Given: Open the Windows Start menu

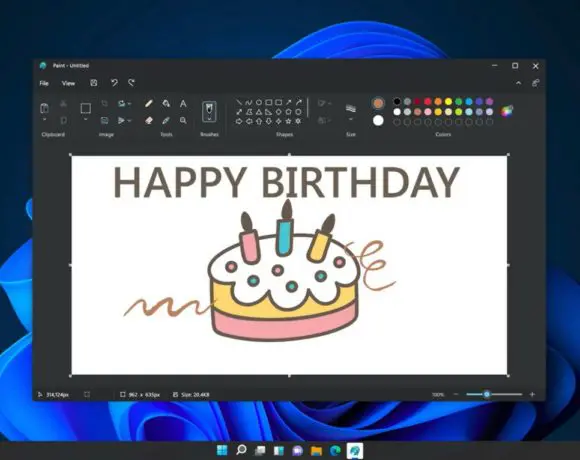Looking at the screenshot, I should click(222, 450).
